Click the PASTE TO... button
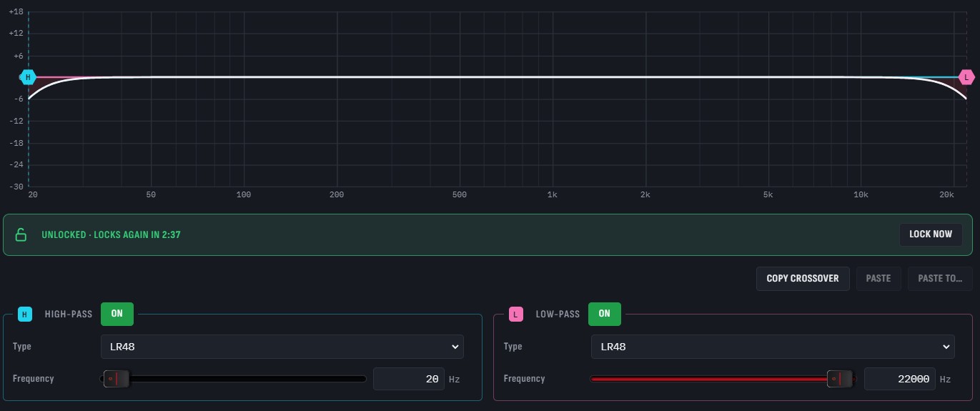 (940, 278)
